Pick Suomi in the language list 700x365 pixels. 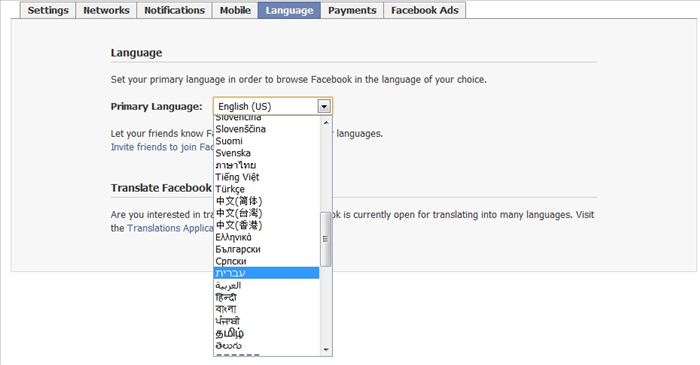click(x=267, y=141)
